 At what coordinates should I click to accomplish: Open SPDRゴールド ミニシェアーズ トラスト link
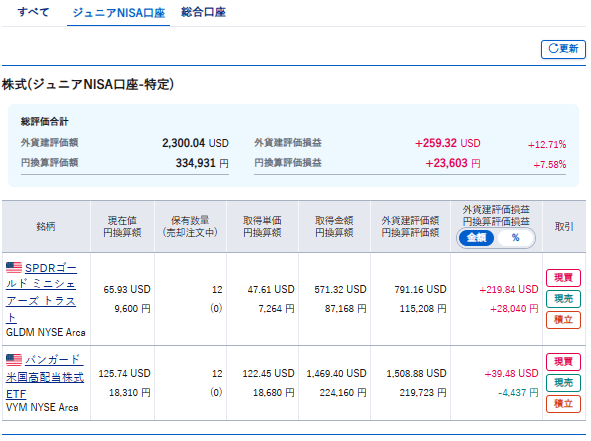41,293
